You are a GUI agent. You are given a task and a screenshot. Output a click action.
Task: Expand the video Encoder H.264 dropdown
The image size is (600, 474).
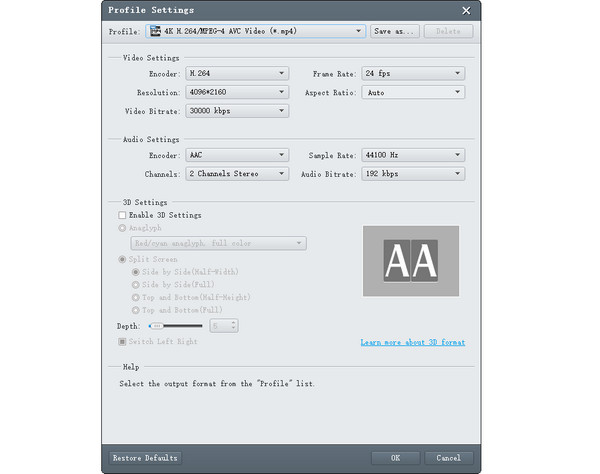point(282,73)
